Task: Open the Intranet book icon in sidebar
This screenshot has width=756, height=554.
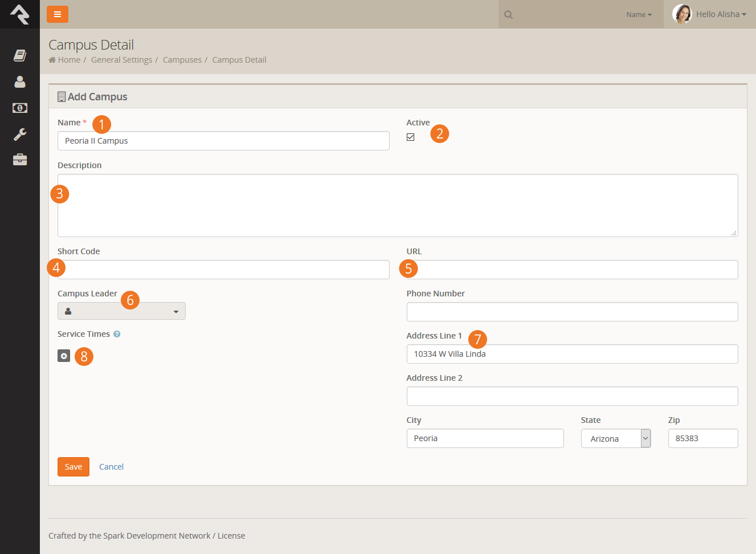Action: point(20,55)
